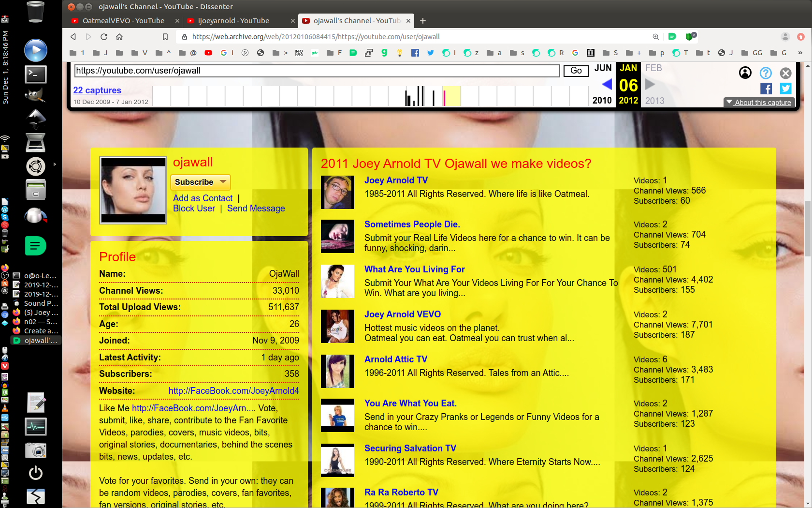
Task: Open the Internet Archive bookmark icon
Action: (591, 53)
